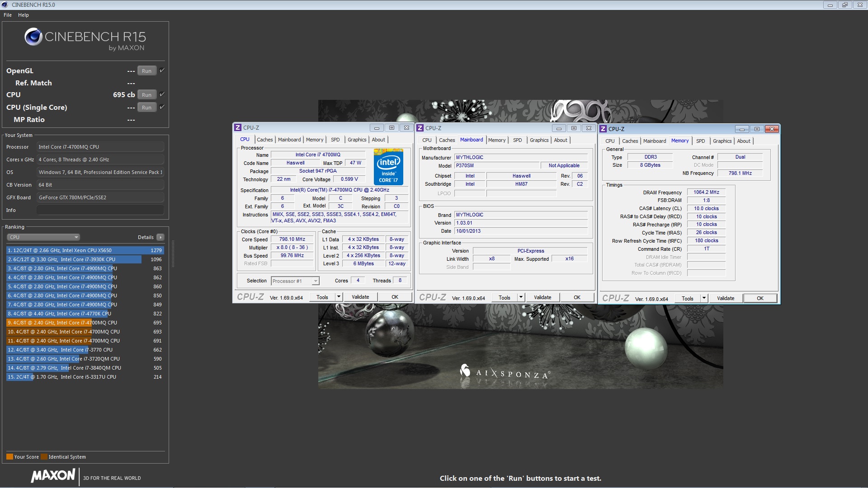This screenshot has height=488, width=868.
Task: Click Validate in Memory CPU-Z window
Action: [726, 298]
